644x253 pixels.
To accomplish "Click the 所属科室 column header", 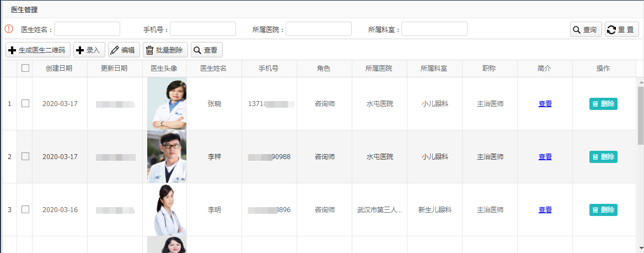I will (434, 68).
